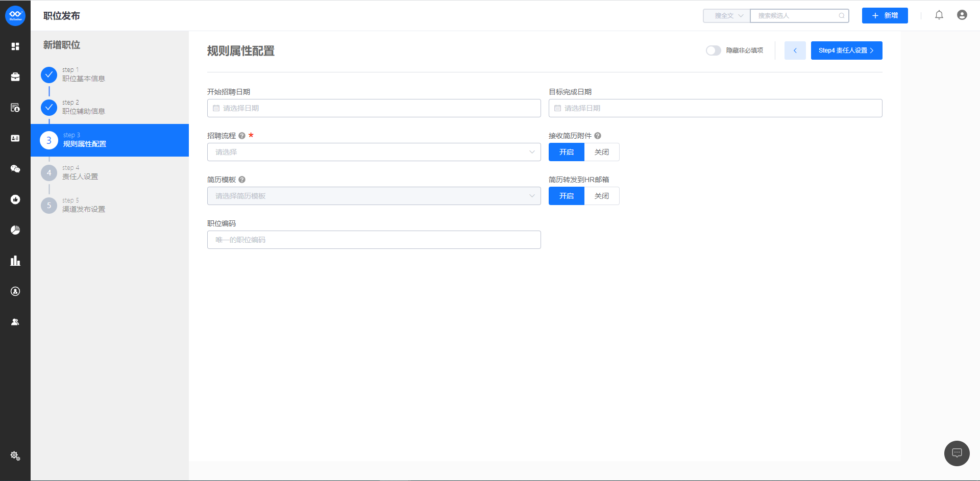Open the document search icon in sidebar
This screenshot has width=980, height=481.
coord(15,108)
